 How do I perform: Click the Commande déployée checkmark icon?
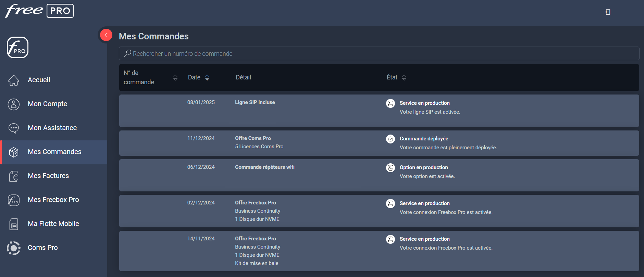[391, 139]
